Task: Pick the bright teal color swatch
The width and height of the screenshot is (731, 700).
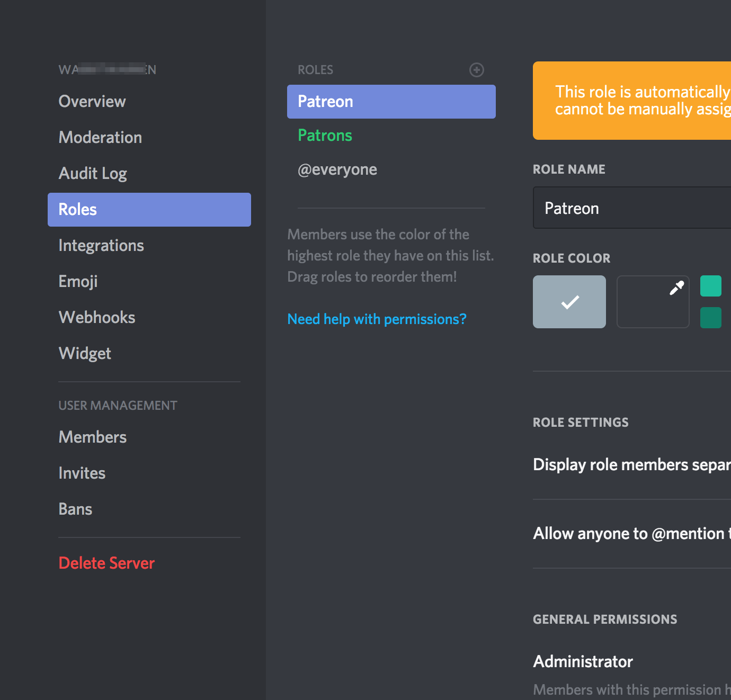Action: pyautogui.click(x=710, y=286)
